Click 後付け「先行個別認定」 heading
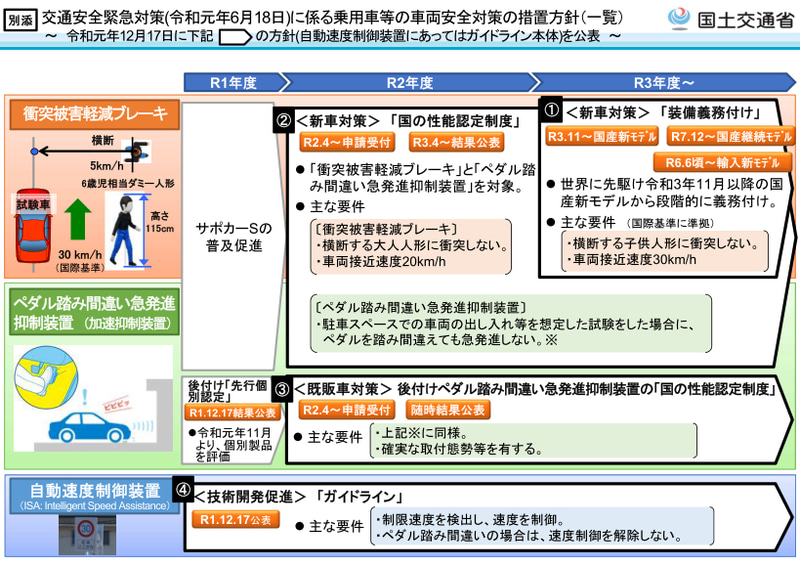This screenshot has width=800, height=566. click(227, 390)
